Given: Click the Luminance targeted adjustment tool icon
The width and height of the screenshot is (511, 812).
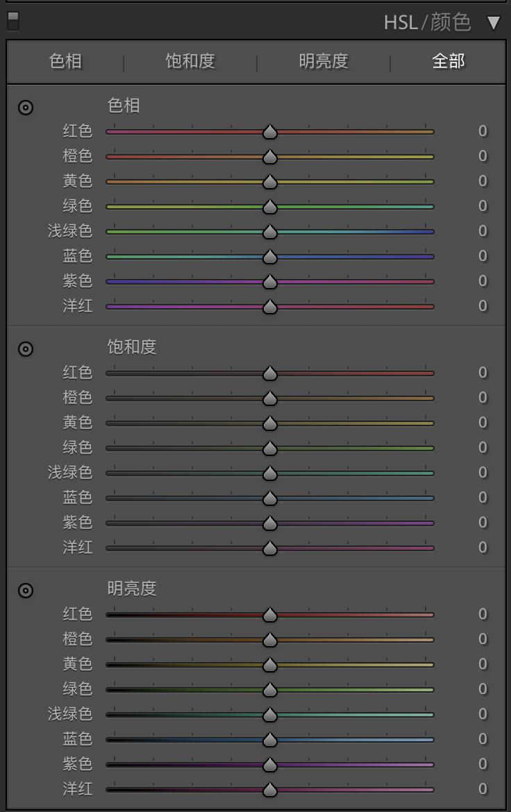Looking at the screenshot, I should click(x=26, y=591).
